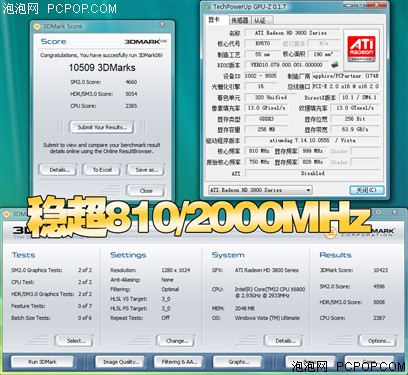Click the device ID 1002 - 9505 field
408x375 pixels.
[x=261, y=76]
